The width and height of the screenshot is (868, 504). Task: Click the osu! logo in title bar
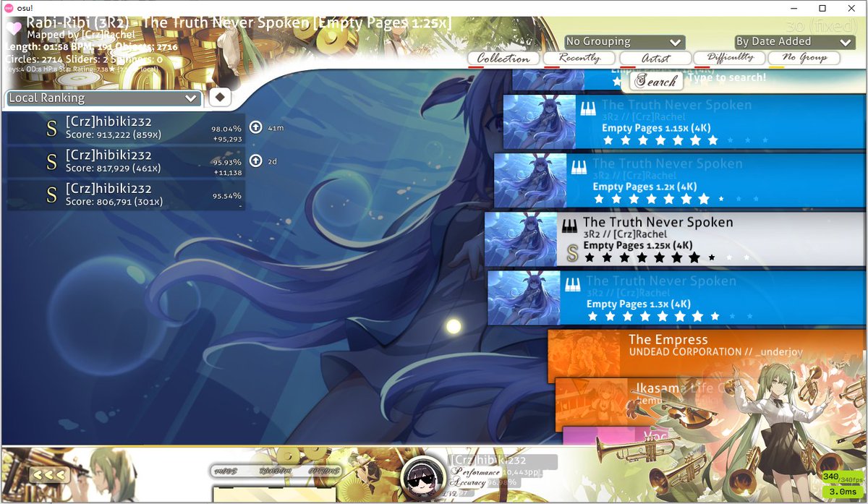(x=9, y=7)
